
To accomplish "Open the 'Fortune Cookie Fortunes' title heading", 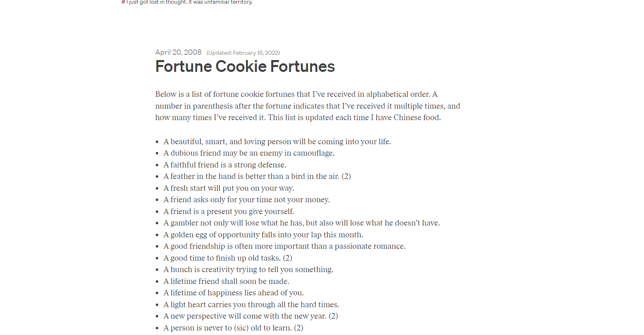I will (x=245, y=67).
